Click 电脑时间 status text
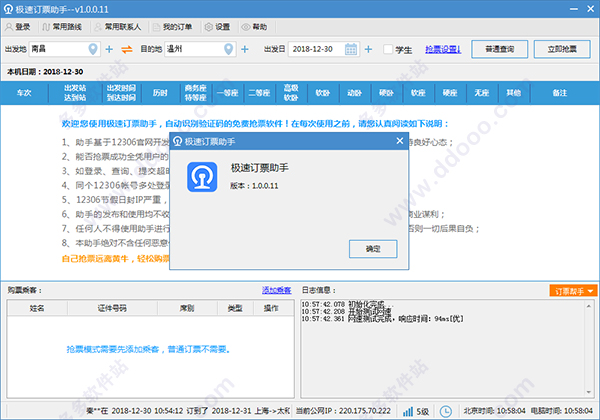 (x=561, y=411)
